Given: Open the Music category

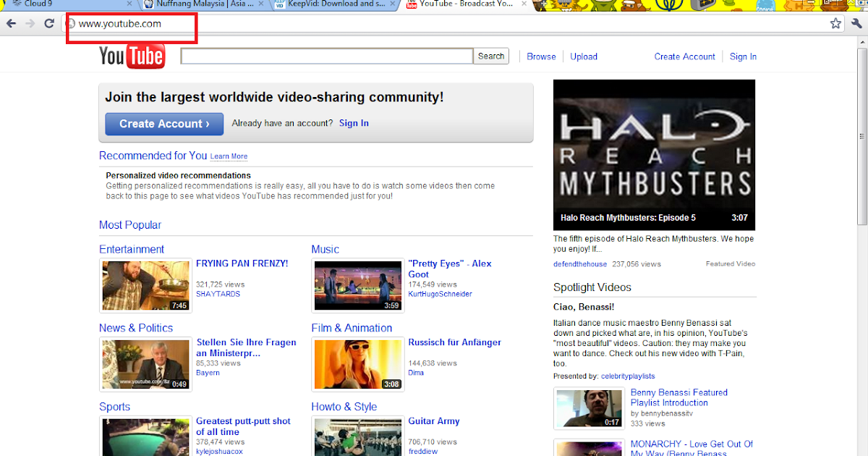Looking at the screenshot, I should [325, 249].
